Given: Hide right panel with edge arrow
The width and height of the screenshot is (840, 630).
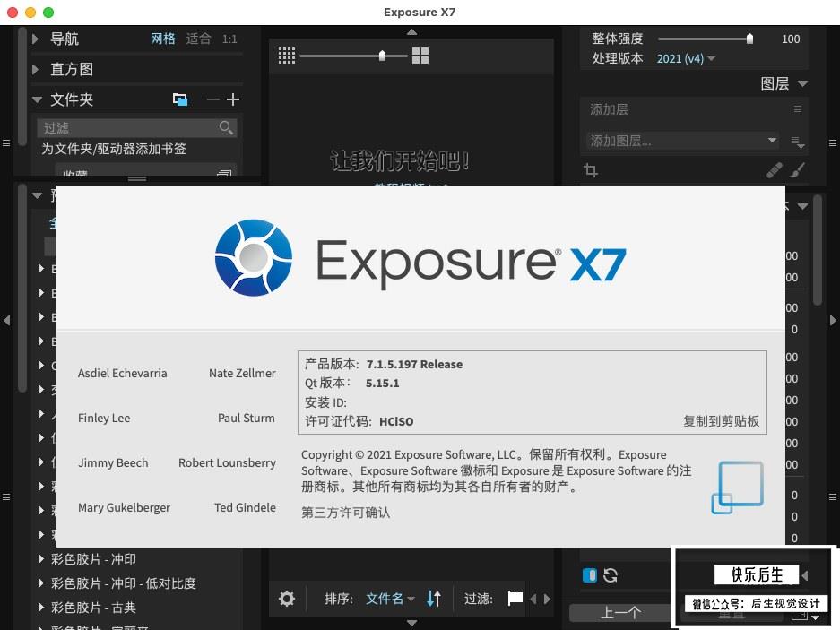Looking at the screenshot, I should click(833, 320).
